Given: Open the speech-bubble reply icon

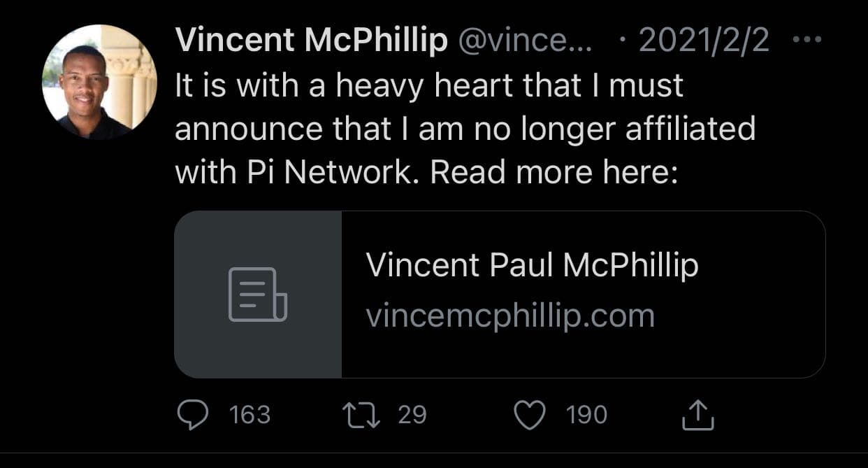Looking at the screenshot, I should [192, 416].
